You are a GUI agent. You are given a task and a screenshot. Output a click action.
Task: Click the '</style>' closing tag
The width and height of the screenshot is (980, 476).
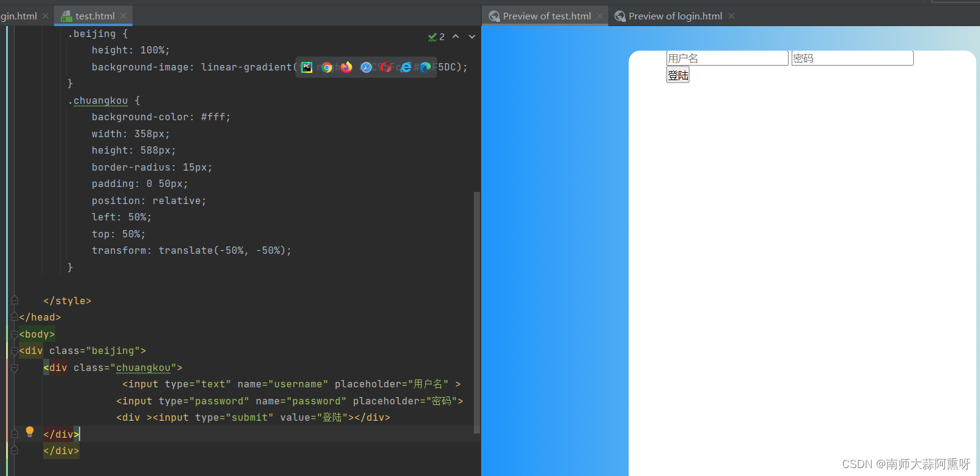(67, 301)
